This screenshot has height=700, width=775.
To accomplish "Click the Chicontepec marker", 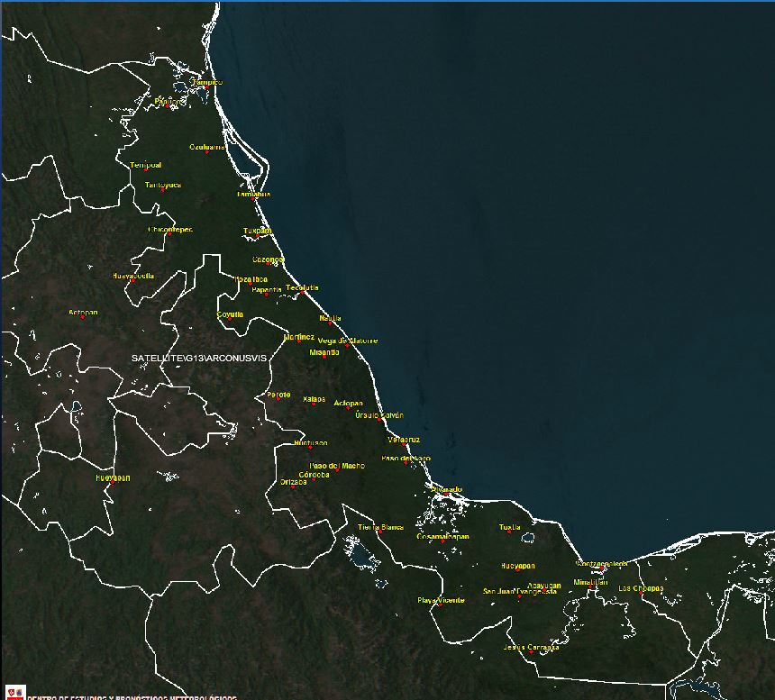I will tap(169, 234).
